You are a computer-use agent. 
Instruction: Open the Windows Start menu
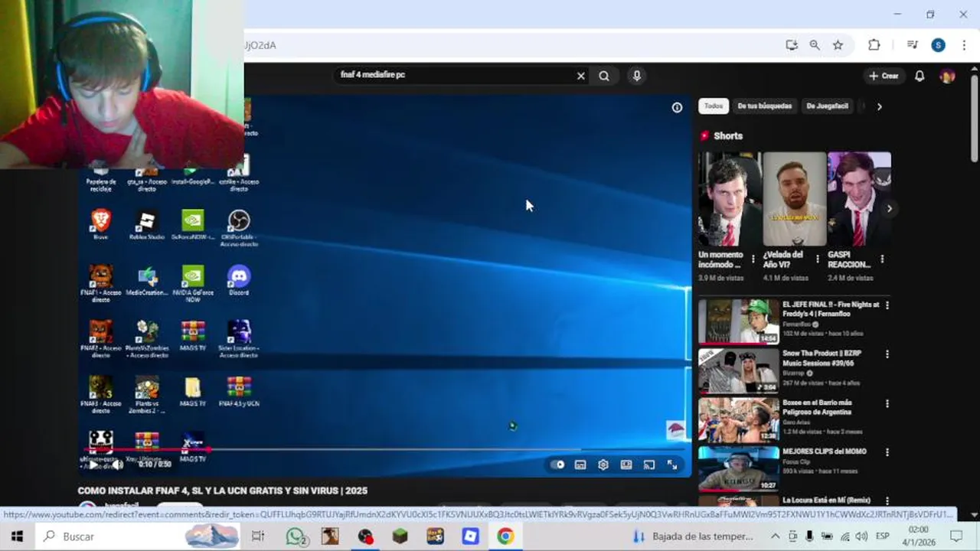[17, 536]
